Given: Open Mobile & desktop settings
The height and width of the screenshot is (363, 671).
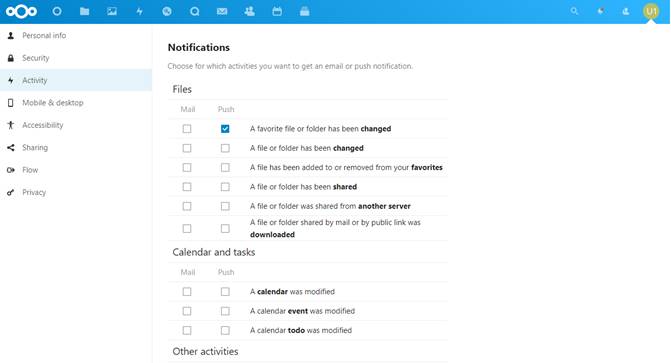Looking at the screenshot, I should [x=53, y=103].
